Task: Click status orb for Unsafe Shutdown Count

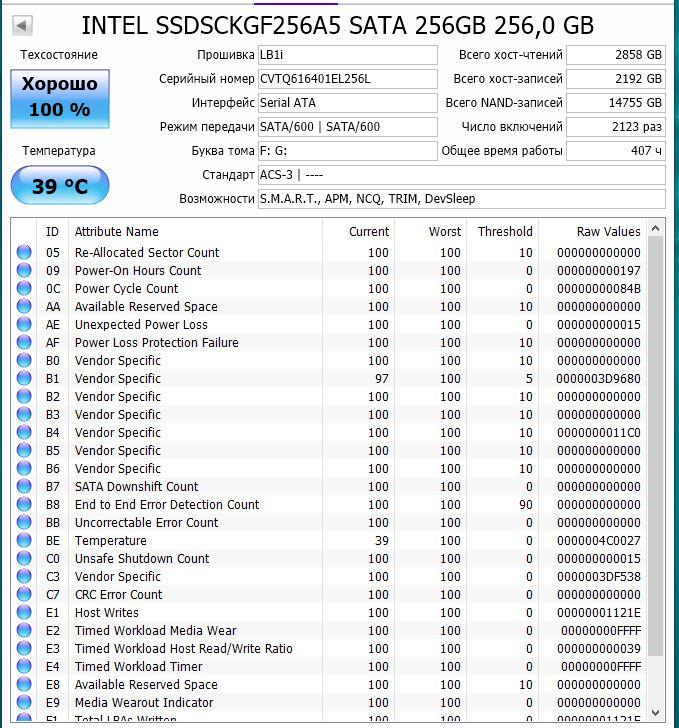Action: [x=24, y=558]
